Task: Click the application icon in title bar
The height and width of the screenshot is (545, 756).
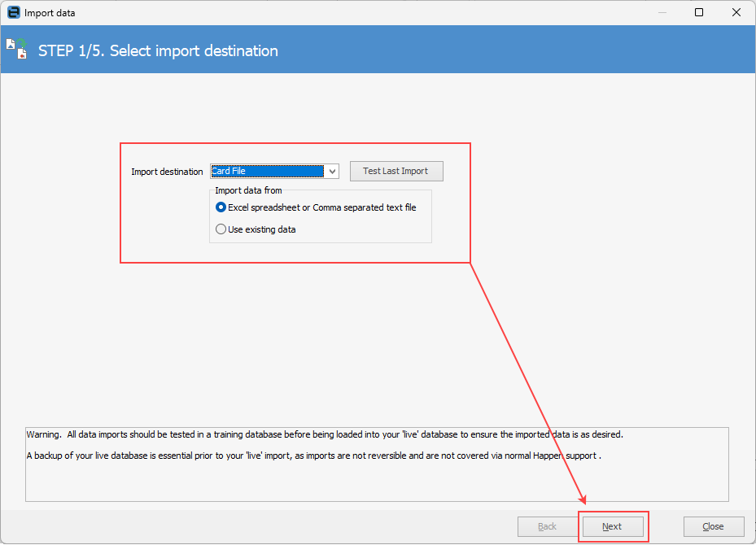Action: (x=13, y=13)
